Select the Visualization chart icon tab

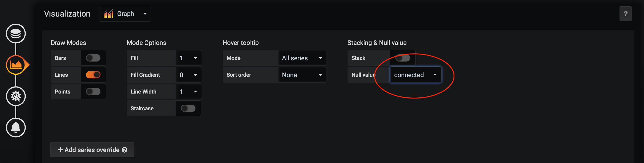16,65
